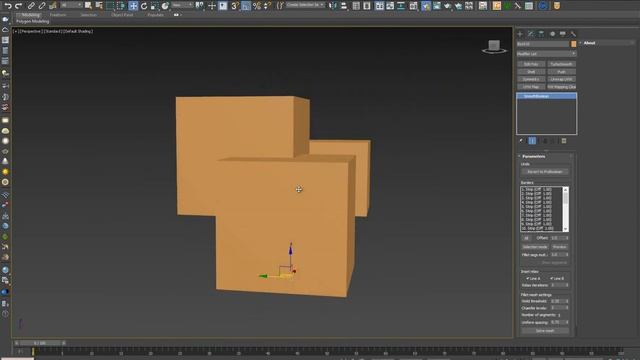Image resolution: width=640 pixels, height=360 pixels.
Task: Open the Hierarchy command panel tab
Action: tap(541, 34)
